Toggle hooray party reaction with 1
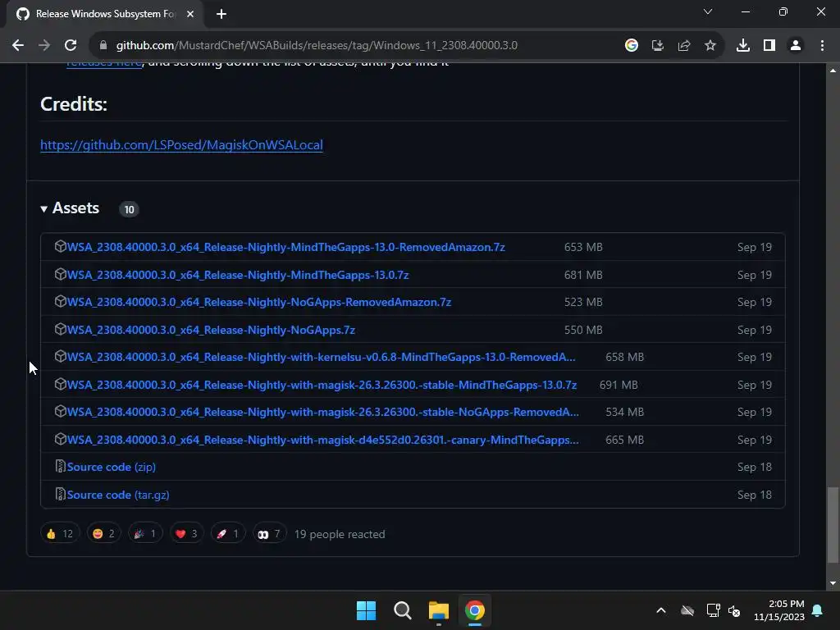This screenshot has width=840, height=630. pyautogui.click(x=145, y=533)
